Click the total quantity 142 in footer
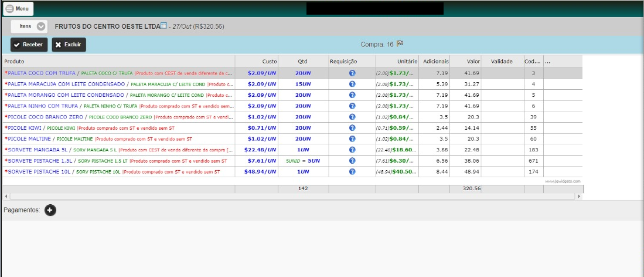This screenshot has height=277, width=644. click(303, 188)
